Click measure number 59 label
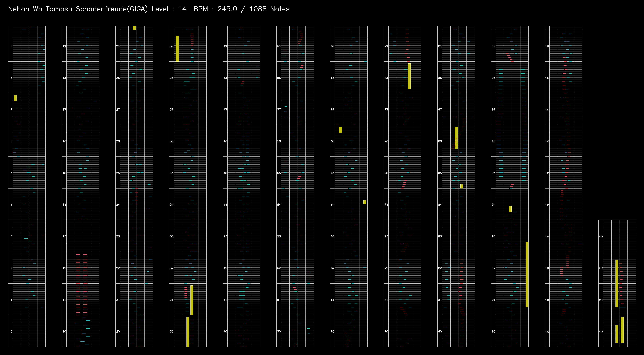 click(x=279, y=46)
